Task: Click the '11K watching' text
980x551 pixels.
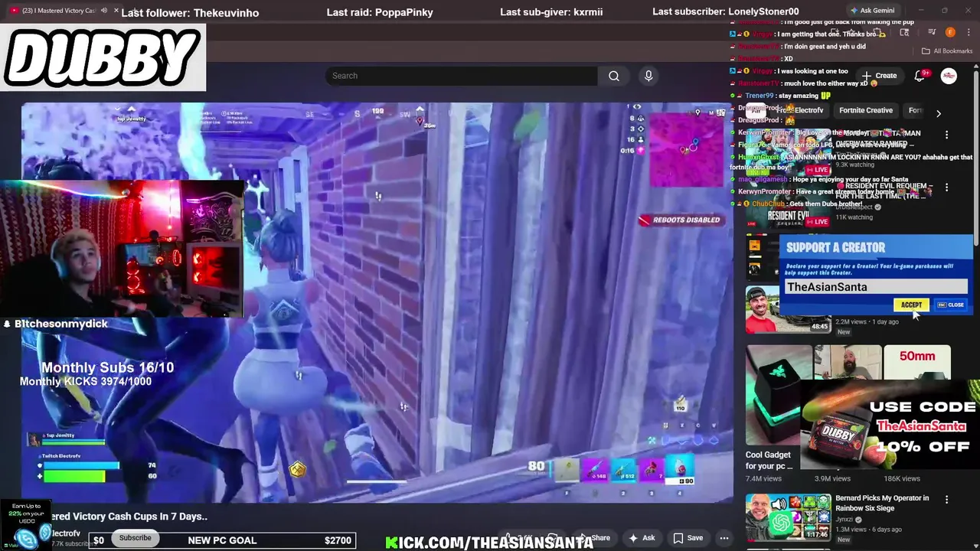Action: pos(854,217)
